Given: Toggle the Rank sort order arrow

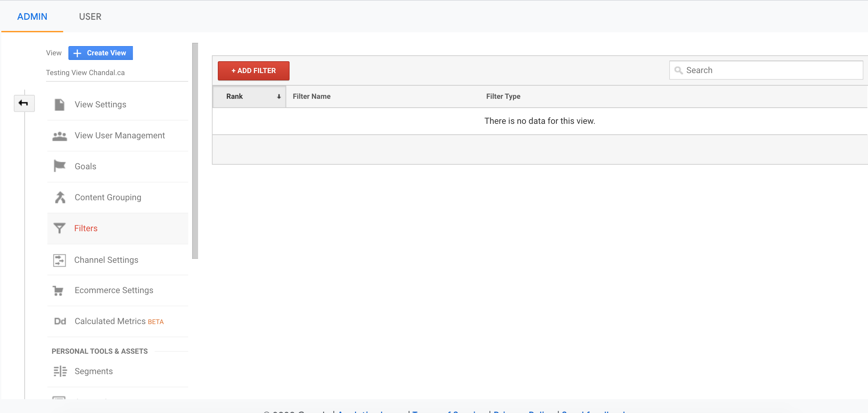Looking at the screenshot, I should click(279, 96).
